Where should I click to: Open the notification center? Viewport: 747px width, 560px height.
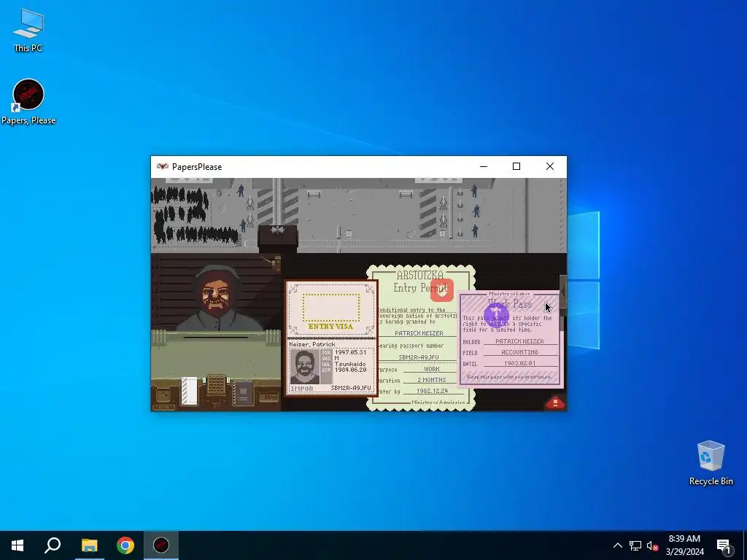(724, 545)
